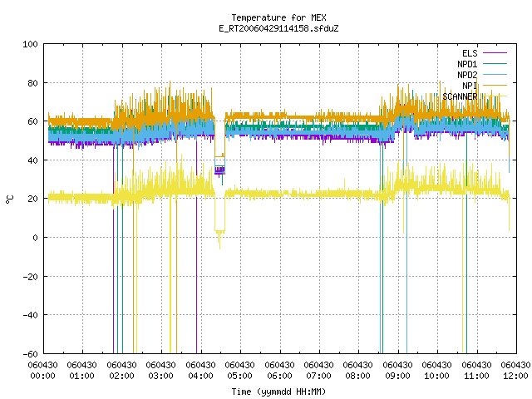The height and width of the screenshot is (399, 532).
Task: Click the NPD2 legend label
Action: 467,75
